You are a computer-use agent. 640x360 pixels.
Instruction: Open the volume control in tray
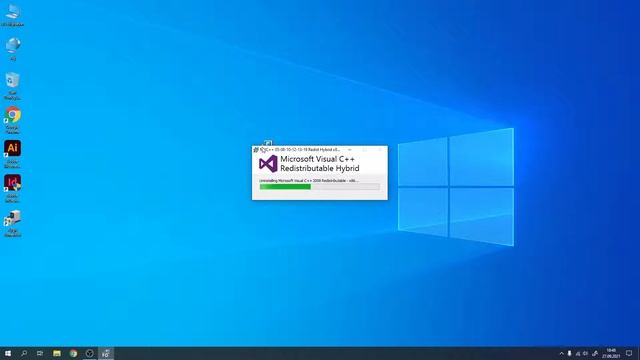(586, 354)
